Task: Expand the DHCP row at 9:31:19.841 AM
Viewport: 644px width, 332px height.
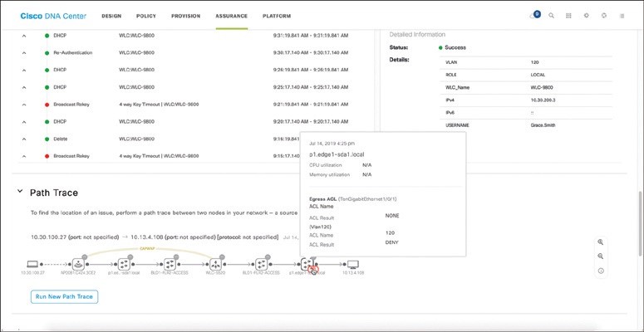Action: [x=24, y=36]
